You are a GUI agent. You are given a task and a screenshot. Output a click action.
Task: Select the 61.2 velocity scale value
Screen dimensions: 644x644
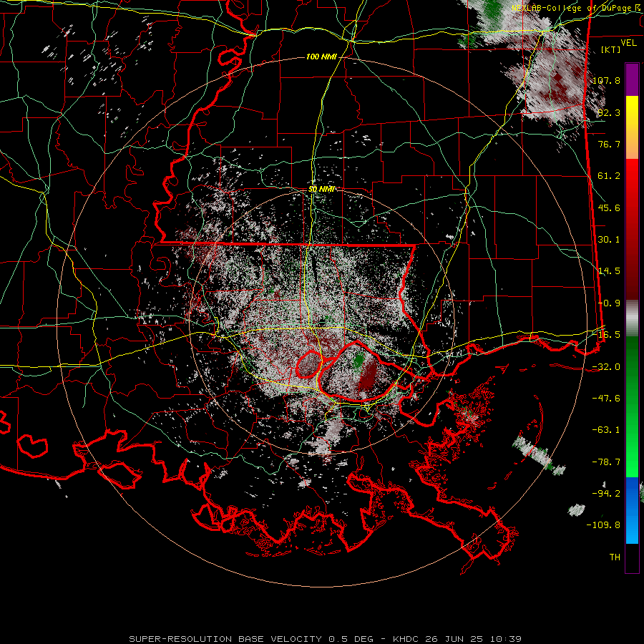click(609, 176)
